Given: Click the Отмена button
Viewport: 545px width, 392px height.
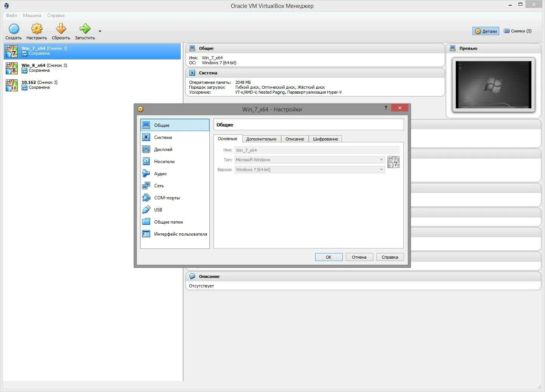Looking at the screenshot, I should click(x=359, y=257).
